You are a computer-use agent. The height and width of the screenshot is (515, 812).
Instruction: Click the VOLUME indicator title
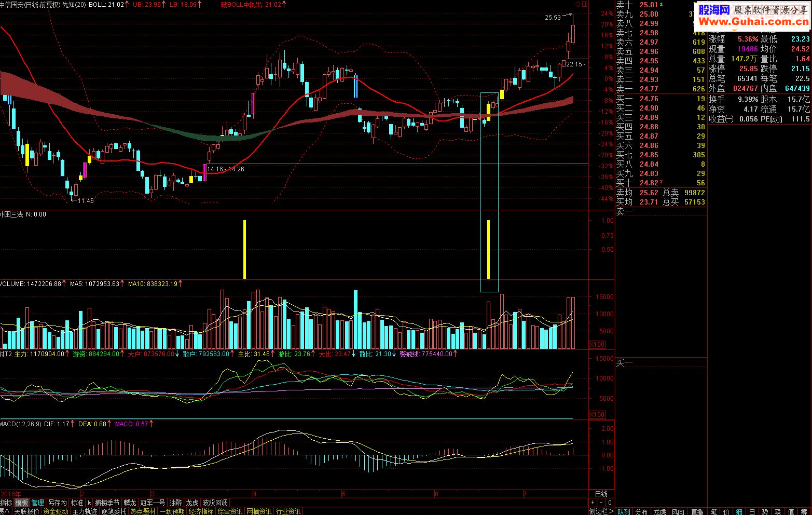[x=12, y=283]
